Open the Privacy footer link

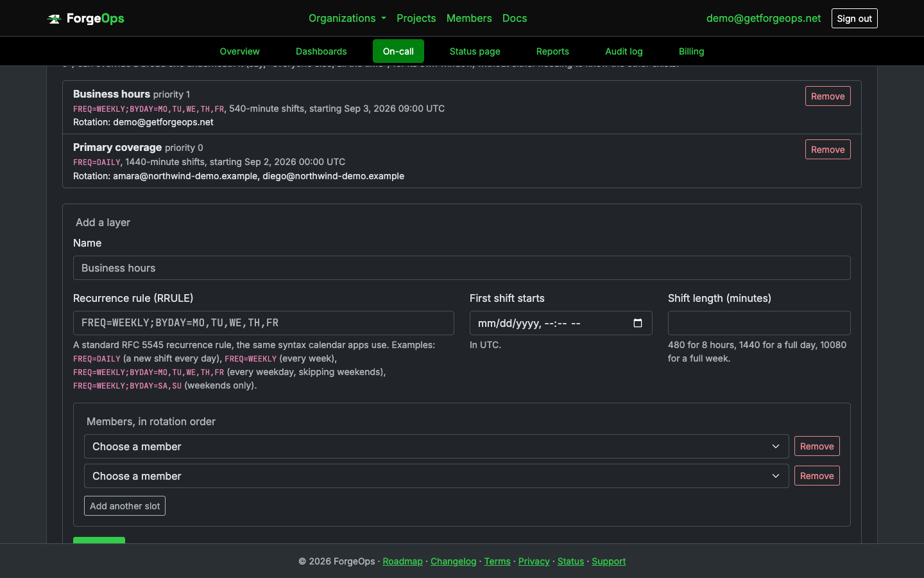click(x=534, y=561)
